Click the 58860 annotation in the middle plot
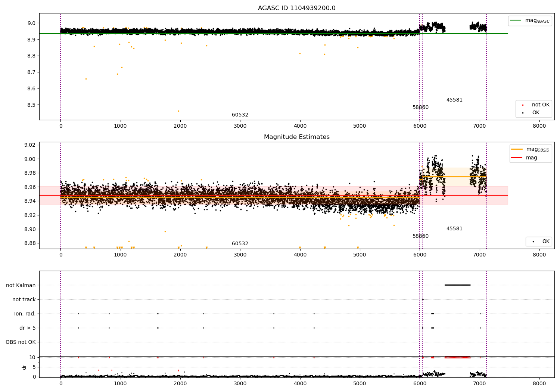Image resolution: width=560 pixels, height=392 pixels. [420, 236]
